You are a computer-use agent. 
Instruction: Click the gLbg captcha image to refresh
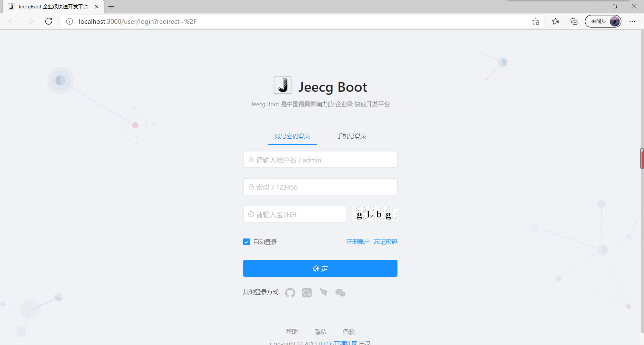pos(375,214)
